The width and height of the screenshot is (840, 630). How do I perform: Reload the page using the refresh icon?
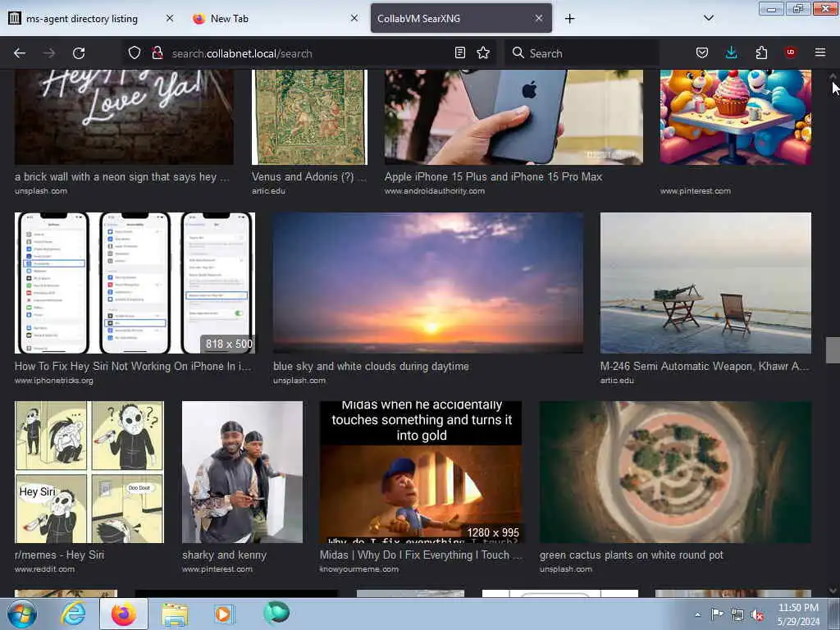(79, 53)
